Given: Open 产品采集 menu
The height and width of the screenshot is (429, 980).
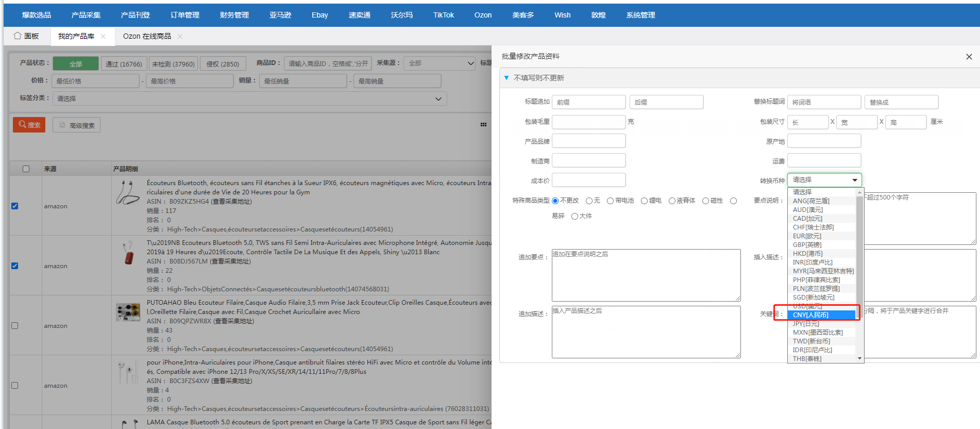Looking at the screenshot, I should 86,15.
